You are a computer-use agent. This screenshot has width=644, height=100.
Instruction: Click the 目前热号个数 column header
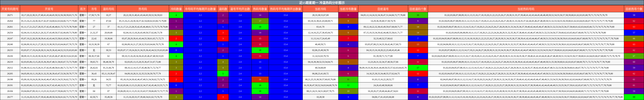pyautogui.click(x=634, y=9)
